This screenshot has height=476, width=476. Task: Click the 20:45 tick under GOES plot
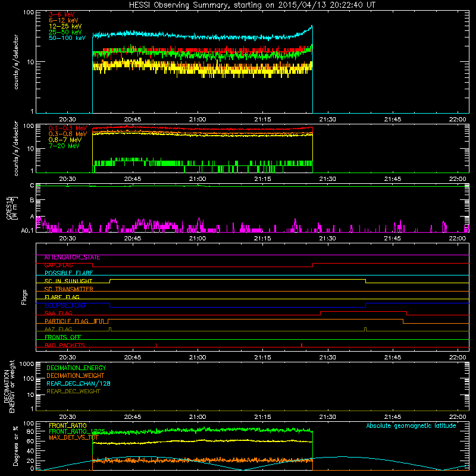pyautogui.click(x=133, y=239)
